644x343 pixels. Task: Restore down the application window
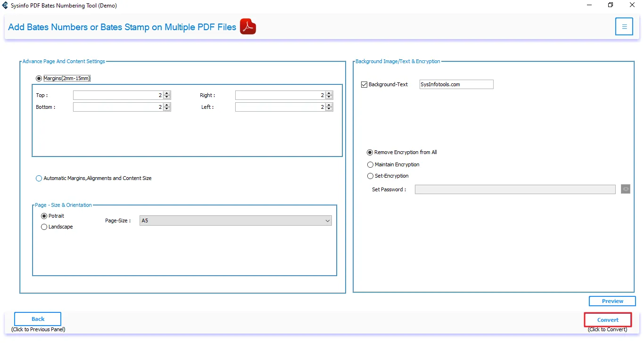click(611, 6)
